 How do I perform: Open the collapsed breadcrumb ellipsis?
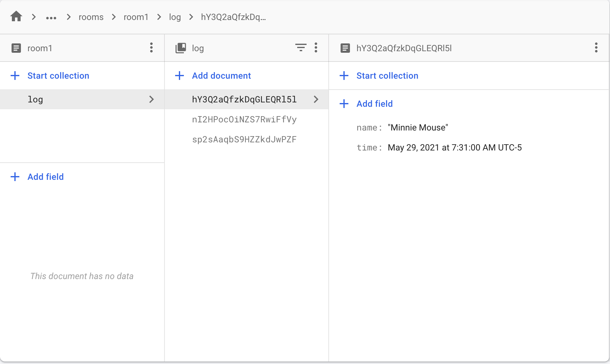click(x=51, y=17)
